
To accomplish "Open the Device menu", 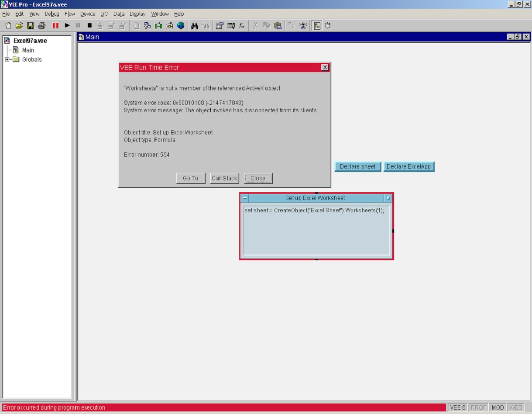I will (88, 14).
